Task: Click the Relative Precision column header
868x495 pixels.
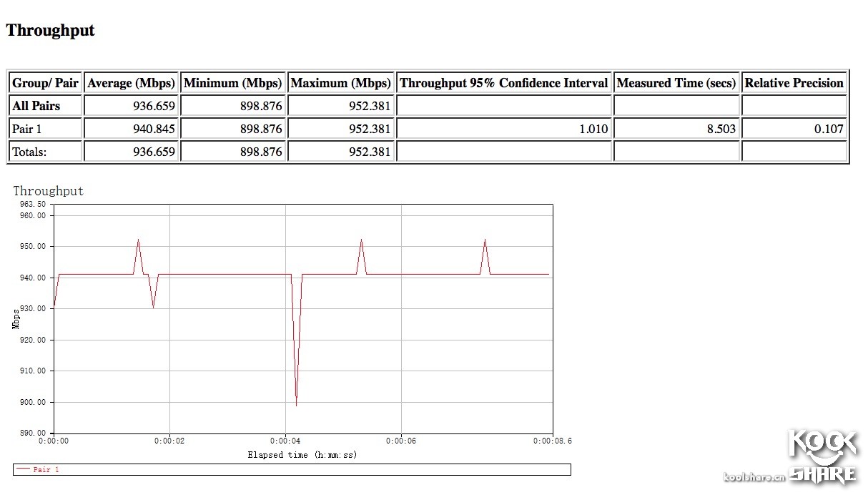Action: point(794,83)
